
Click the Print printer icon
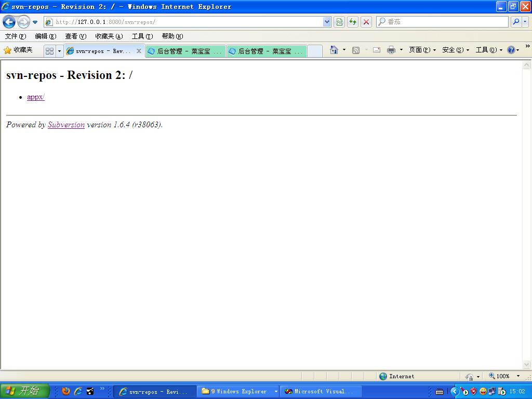coord(391,50)
